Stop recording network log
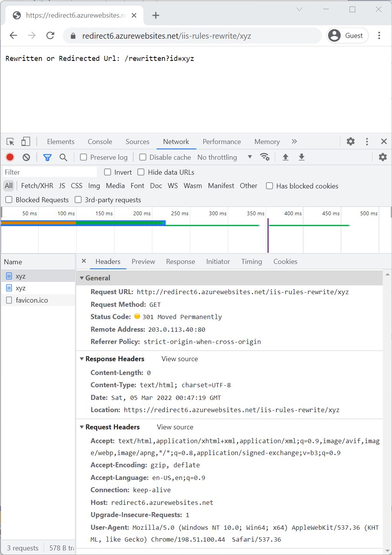Image resolution: width=392 pixels, height=555 pixels. coord(10,157)
